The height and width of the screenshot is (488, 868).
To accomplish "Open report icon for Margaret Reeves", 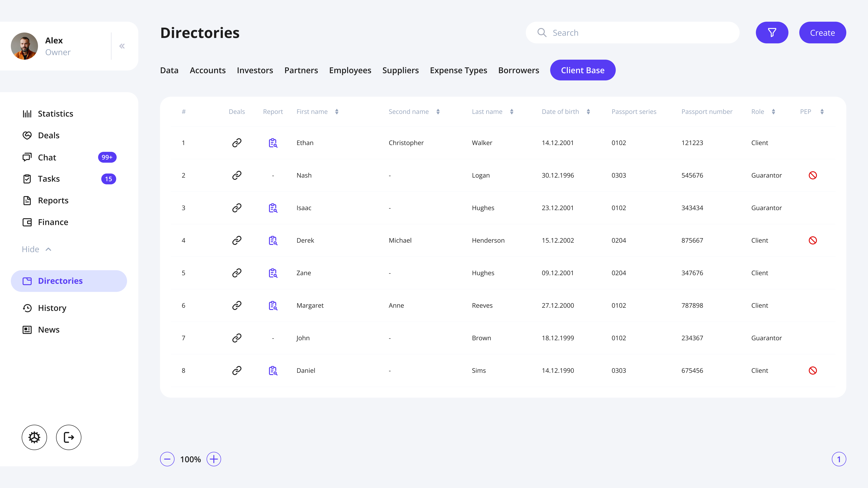I will [273, 305].
